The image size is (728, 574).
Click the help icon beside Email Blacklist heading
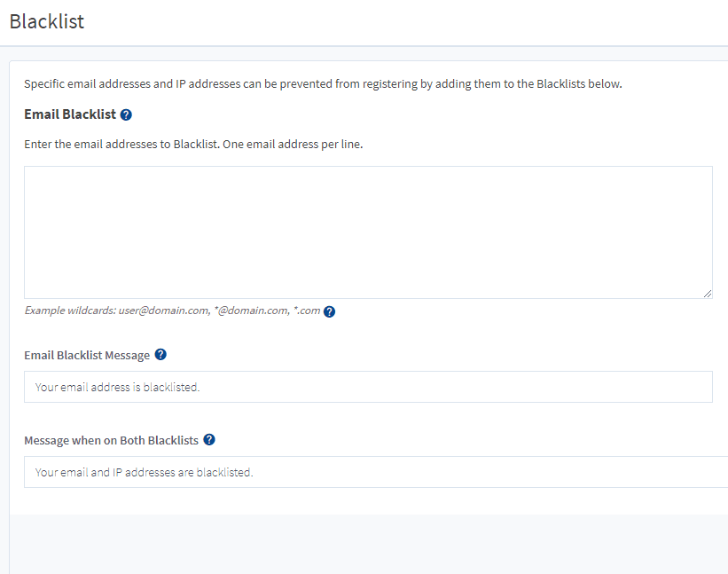(126, 115)
